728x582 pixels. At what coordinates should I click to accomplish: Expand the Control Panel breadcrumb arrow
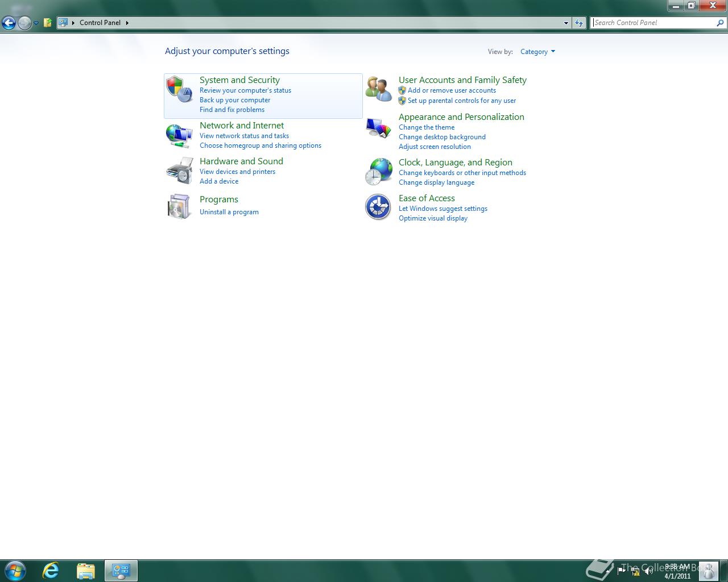point(127,23)
